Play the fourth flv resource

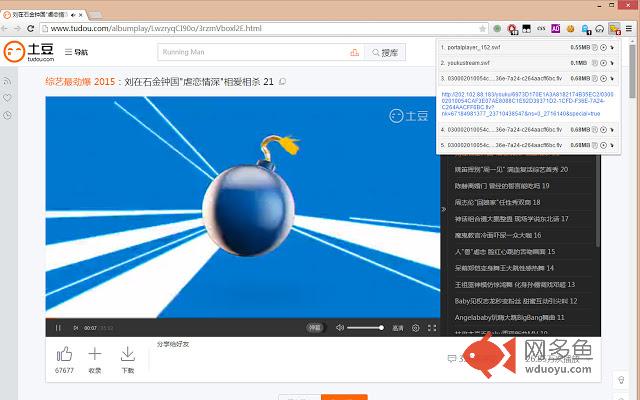[x=603, y=129]
